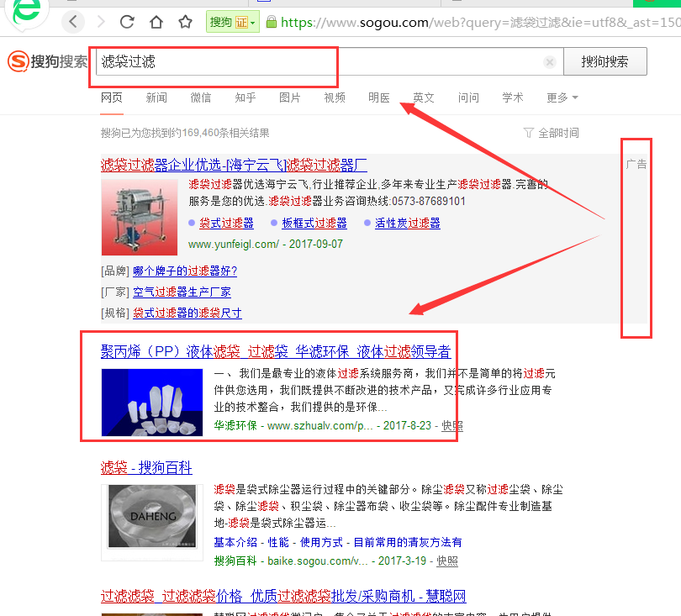The width and height of the screenshot is (681, 616).
Task: Clear search box with the X icon
Action: [550, 62]
